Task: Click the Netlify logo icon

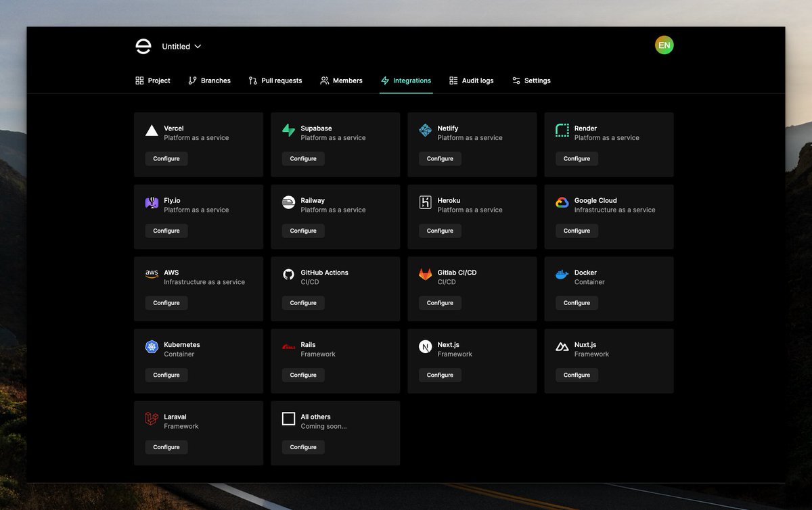Action: click(x=425, y=131)
